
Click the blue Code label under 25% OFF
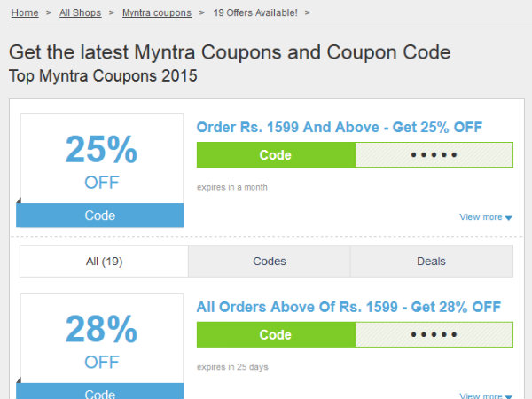[x=100, y=215]
